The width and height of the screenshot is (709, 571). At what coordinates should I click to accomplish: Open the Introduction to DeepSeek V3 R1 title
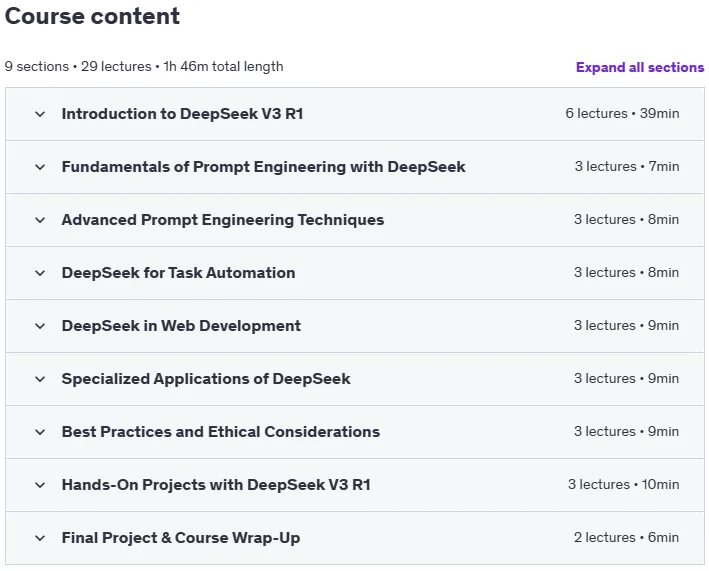click(182, 114)
